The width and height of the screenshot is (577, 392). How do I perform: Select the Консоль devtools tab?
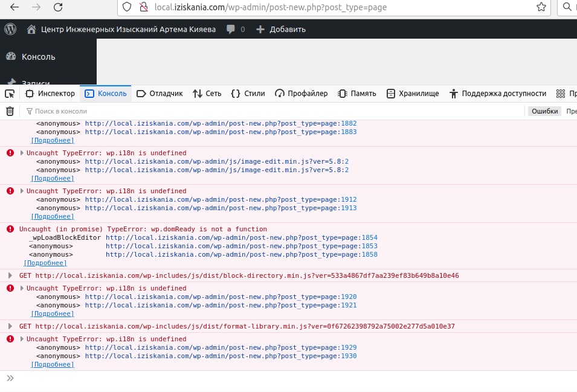[106, 94]
